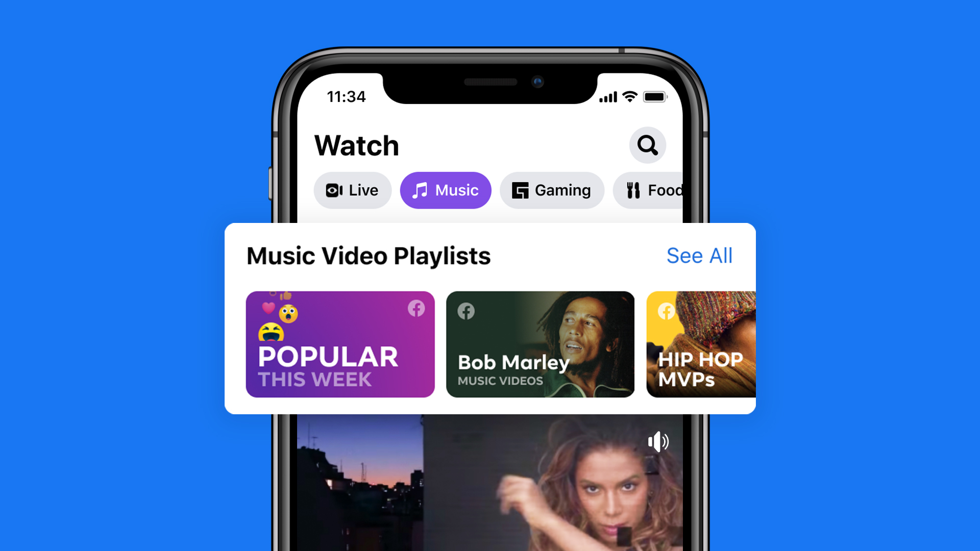Click See All for Music Video Playlists
980x551 pixels.
pos(699,254)
